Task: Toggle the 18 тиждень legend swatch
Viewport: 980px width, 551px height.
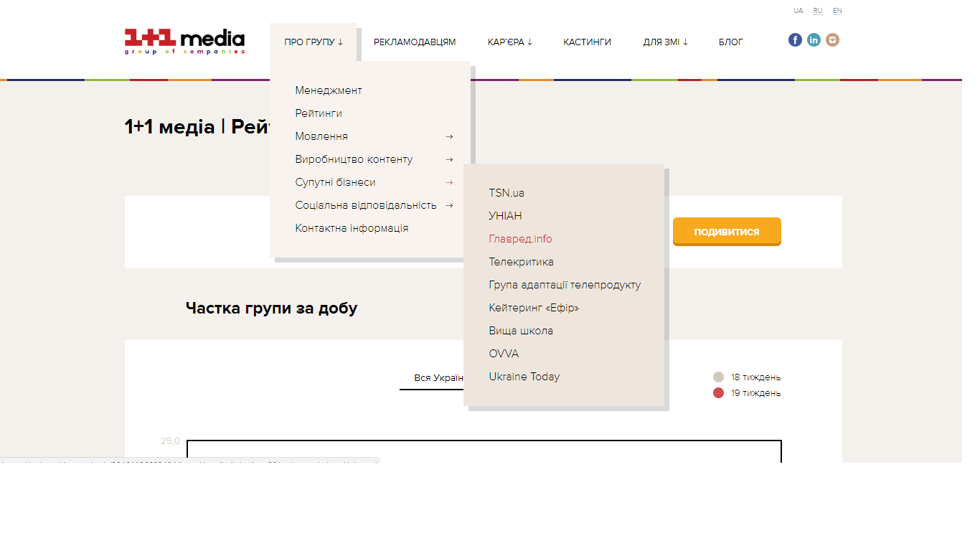Action: 718,377
